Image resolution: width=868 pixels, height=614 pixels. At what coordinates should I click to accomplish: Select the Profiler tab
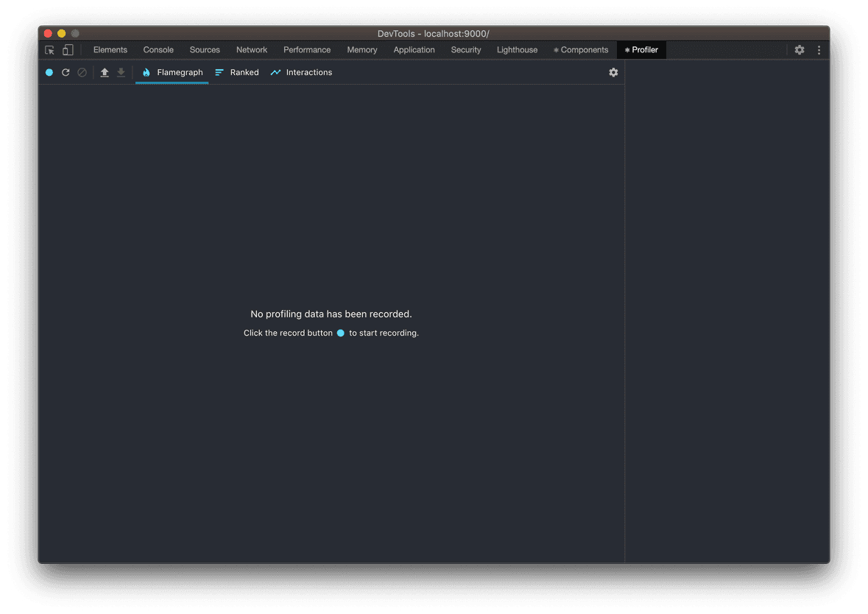[x=641, y=49]
